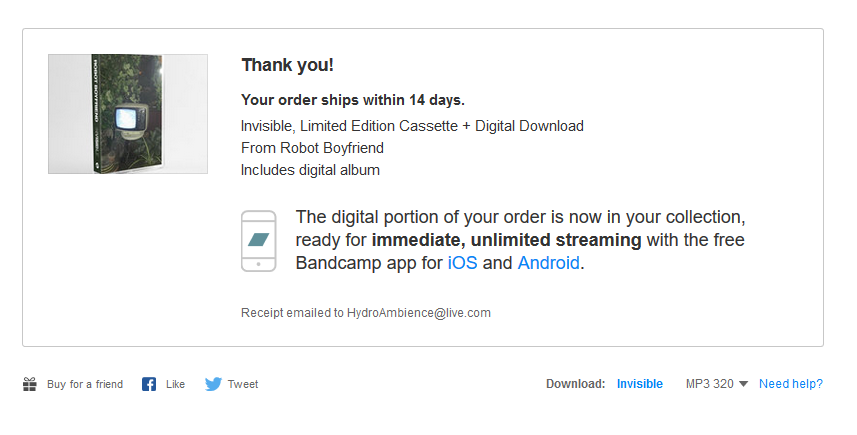Expand the MP3 320 format dropdown
The width and height of the screenshot is (857, 435).
(x=717, y=384)
